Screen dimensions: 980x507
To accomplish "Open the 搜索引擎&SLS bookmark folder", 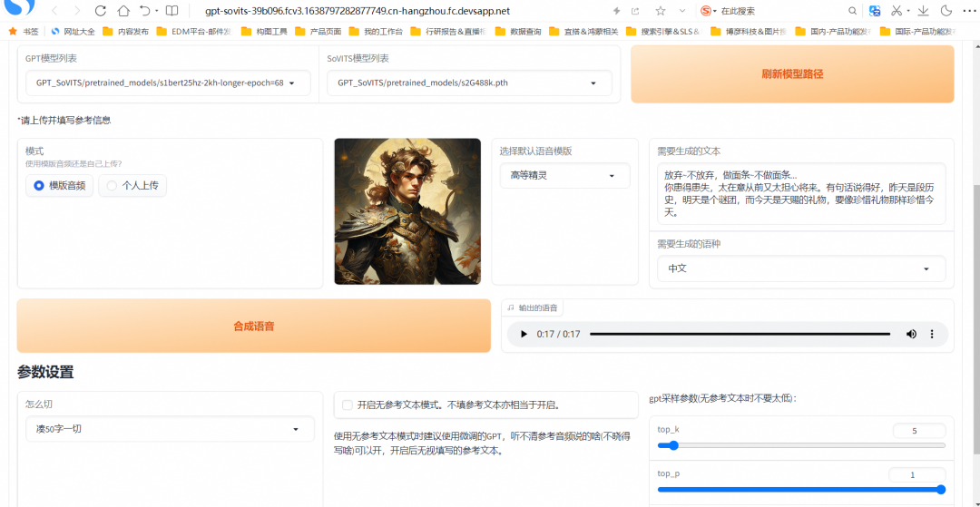I will 662,31.
